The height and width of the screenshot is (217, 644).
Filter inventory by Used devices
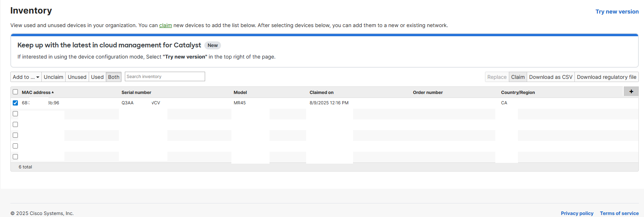point(97,77)
